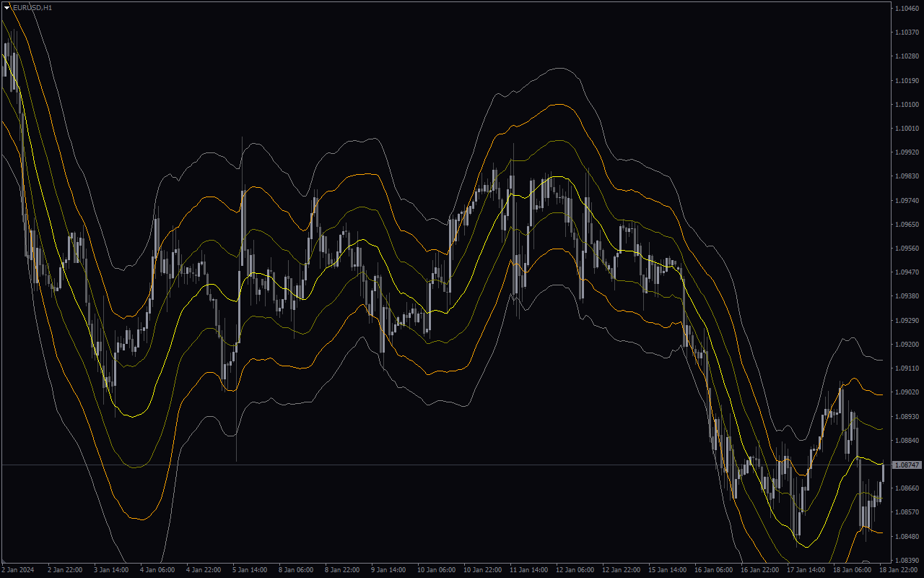Click the 9 Jan 14:00 time axis label
This screenshot has width=924, height=578.
coord(388,569)
